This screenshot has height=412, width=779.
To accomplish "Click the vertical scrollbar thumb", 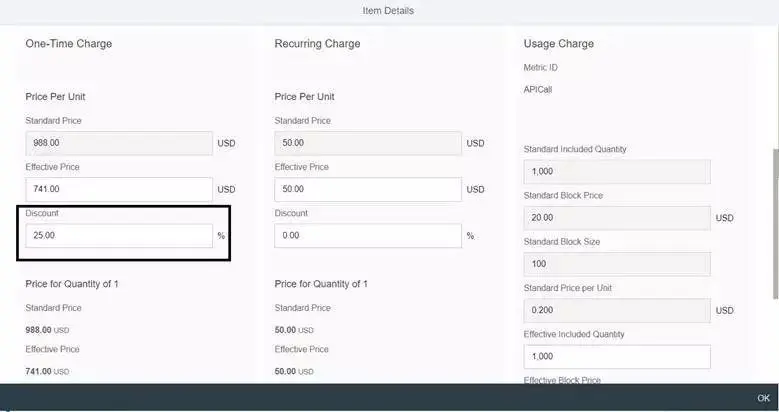I will coord(776,224).
